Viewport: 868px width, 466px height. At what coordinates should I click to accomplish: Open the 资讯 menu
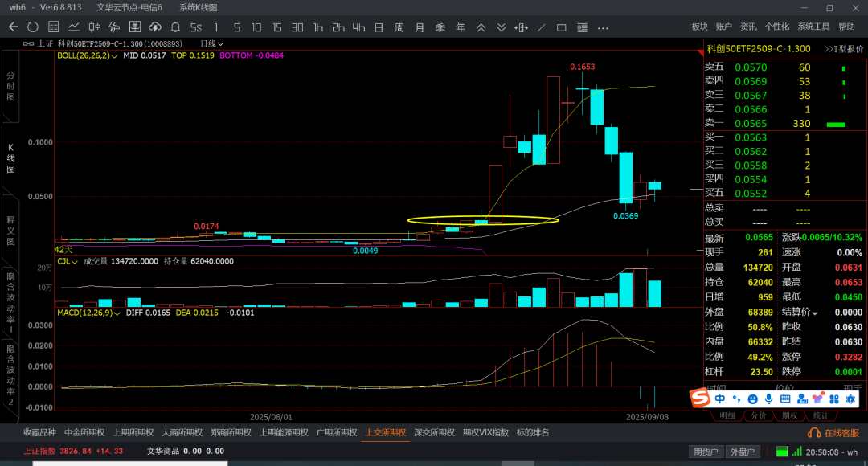pyautogui.click(x=748, y=27)
